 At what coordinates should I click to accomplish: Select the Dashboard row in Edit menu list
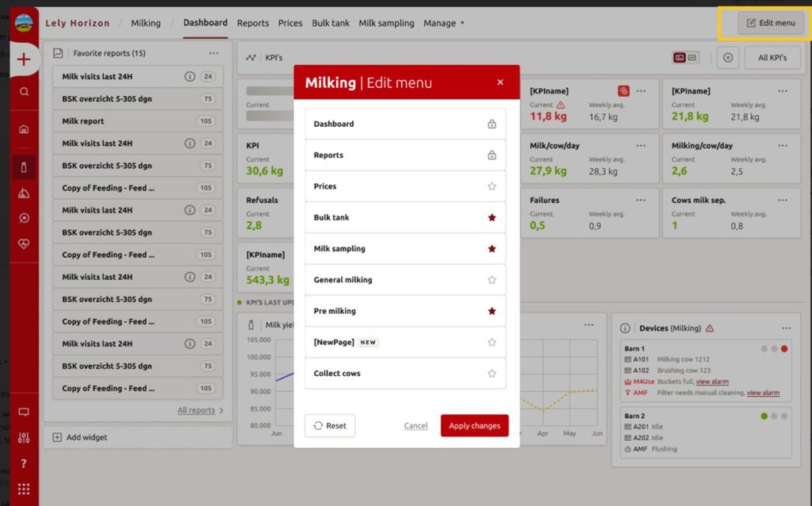(x=405, y=124)
